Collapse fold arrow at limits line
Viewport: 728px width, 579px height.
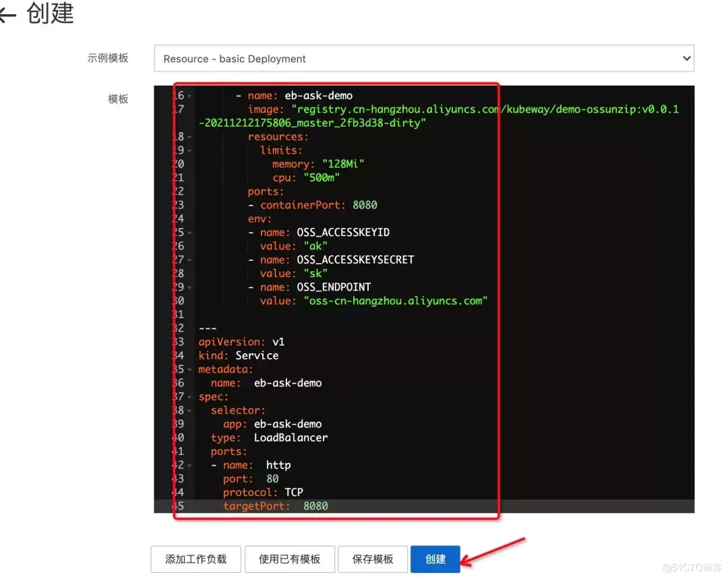[189, 151]
